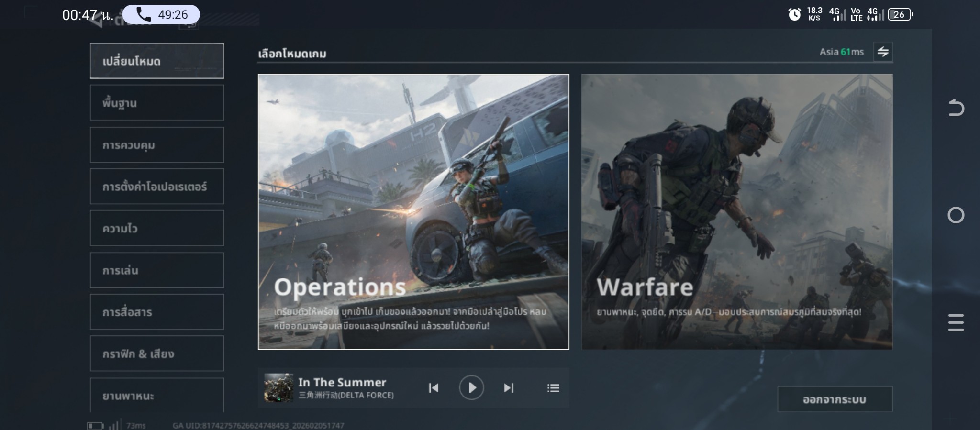Select the ยานพาหนะ settings tab
Image resolution: width=980 pixels, height=430 pixels.
157,395
